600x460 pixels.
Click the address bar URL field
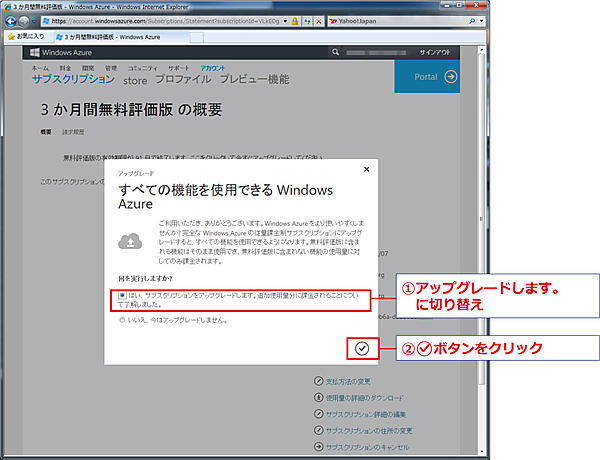(x=163, y=21)
